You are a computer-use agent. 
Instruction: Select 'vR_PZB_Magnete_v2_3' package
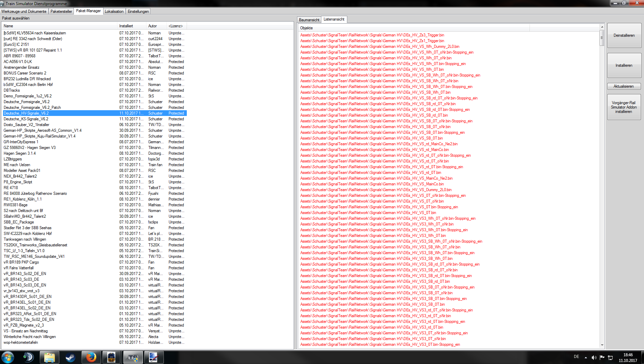click(x=95, y=325)
